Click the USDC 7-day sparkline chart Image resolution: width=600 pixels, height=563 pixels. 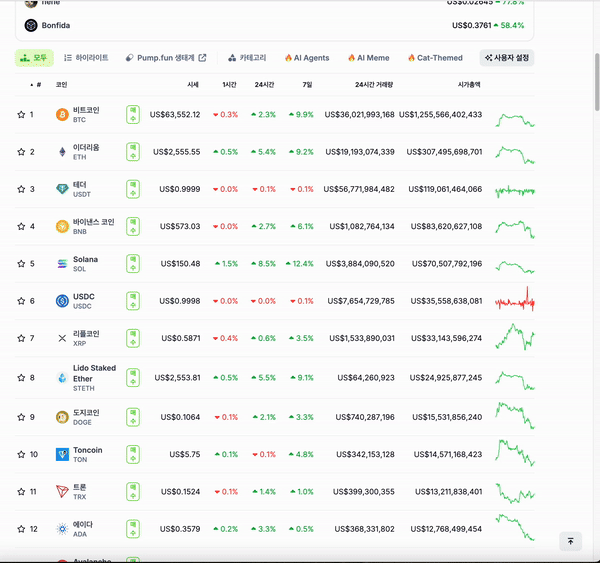(x=516, y=301)
